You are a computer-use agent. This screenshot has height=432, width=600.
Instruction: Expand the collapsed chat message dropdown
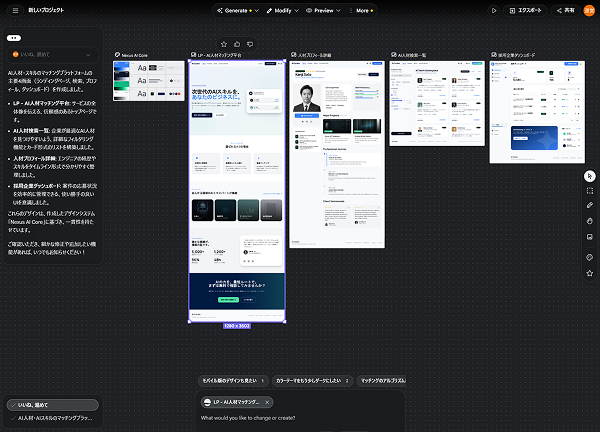tap(52, 55)
